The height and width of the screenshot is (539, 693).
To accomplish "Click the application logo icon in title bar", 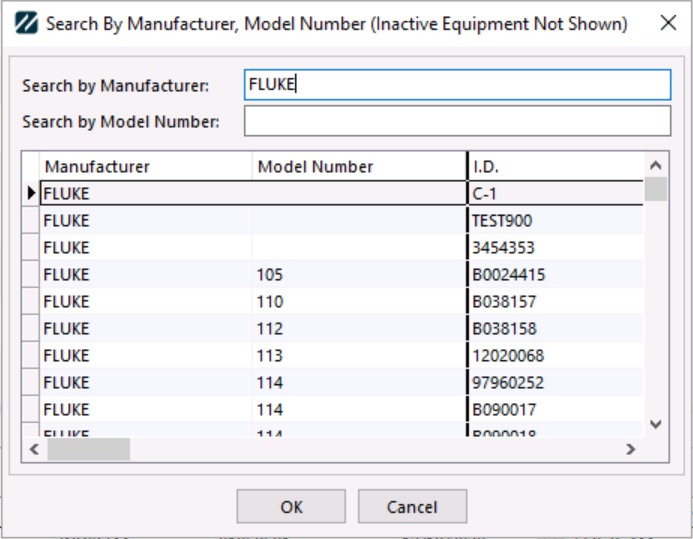I will coord(27,23).
